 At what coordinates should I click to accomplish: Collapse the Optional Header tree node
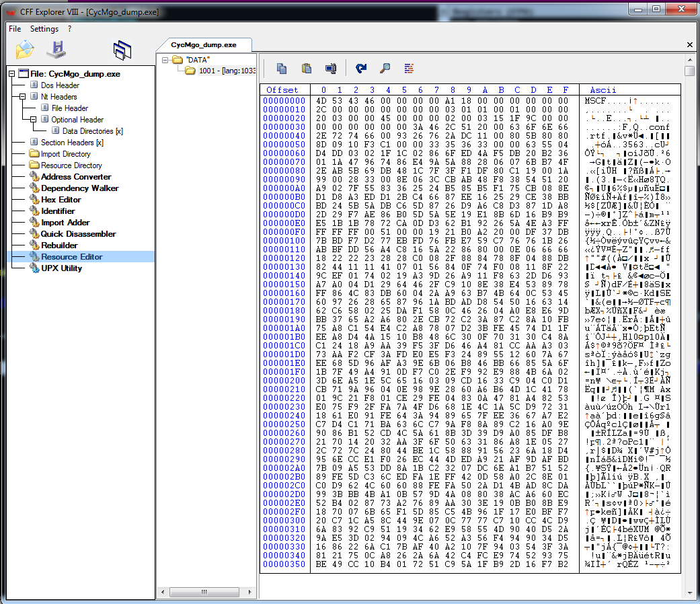pyautogui.click(x=33, y=119)
